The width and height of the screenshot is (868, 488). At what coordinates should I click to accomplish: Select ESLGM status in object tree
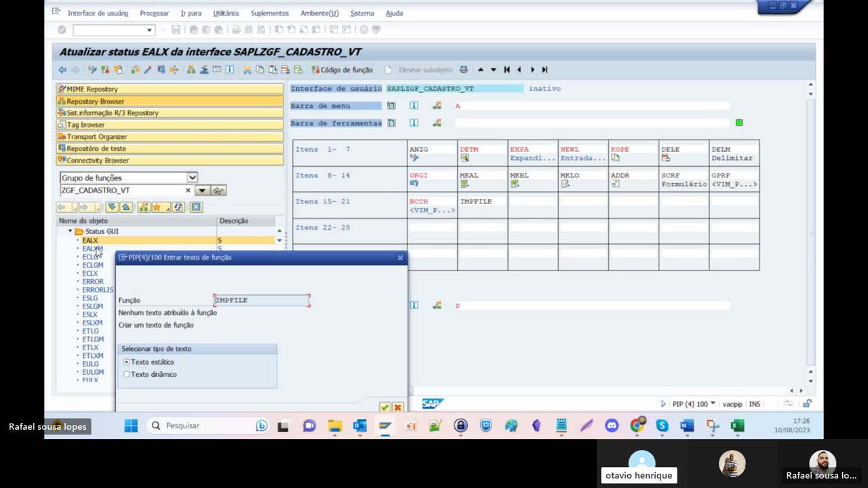[x=93, y=306]
